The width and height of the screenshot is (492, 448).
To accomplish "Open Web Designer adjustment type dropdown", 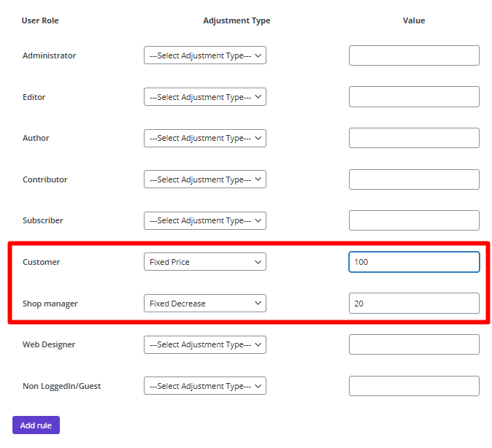I will (205, 344).
